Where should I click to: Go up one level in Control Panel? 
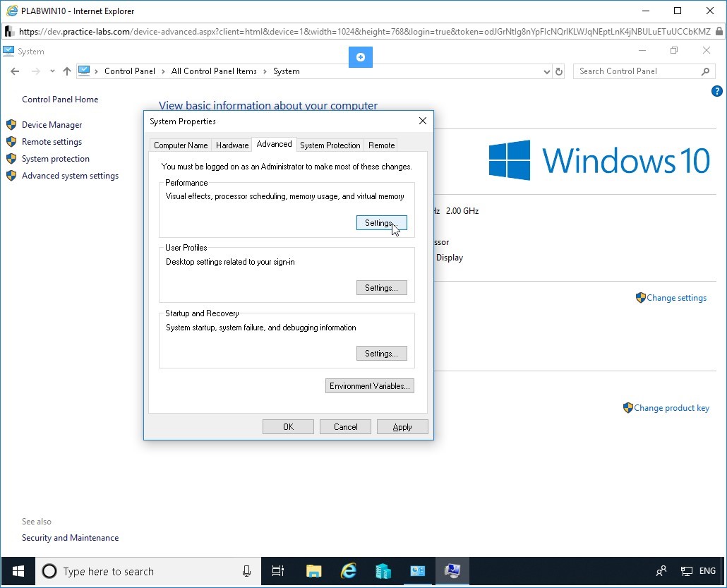pos(67,71)
